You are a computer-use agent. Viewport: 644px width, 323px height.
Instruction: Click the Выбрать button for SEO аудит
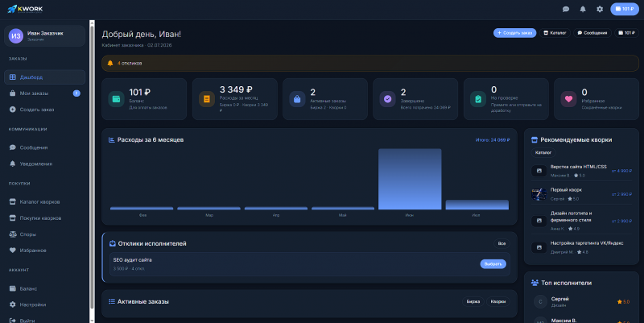click(x=493, y=264)
